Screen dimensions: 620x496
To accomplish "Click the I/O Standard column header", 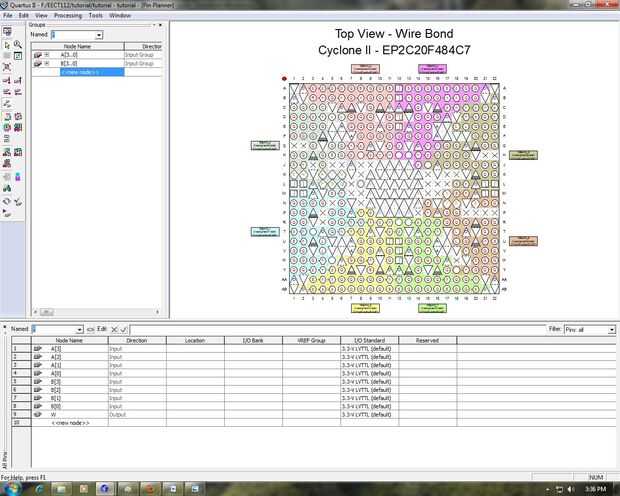I will 369,340.
